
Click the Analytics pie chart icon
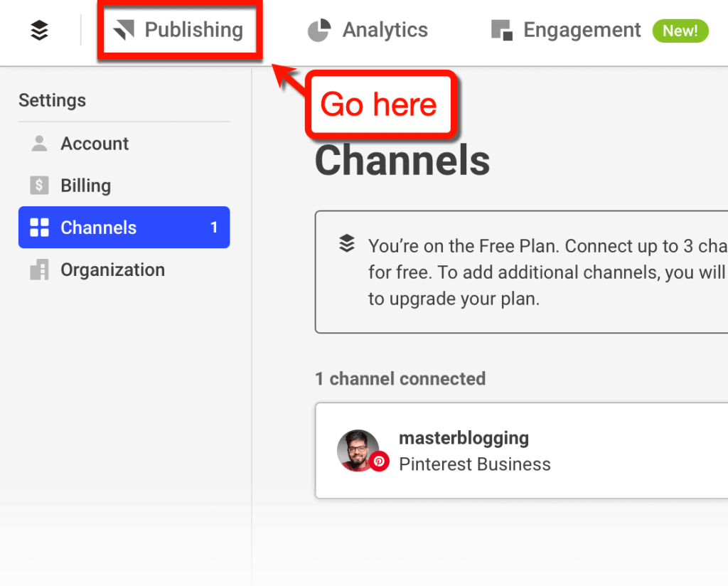(x=319, y=31)
